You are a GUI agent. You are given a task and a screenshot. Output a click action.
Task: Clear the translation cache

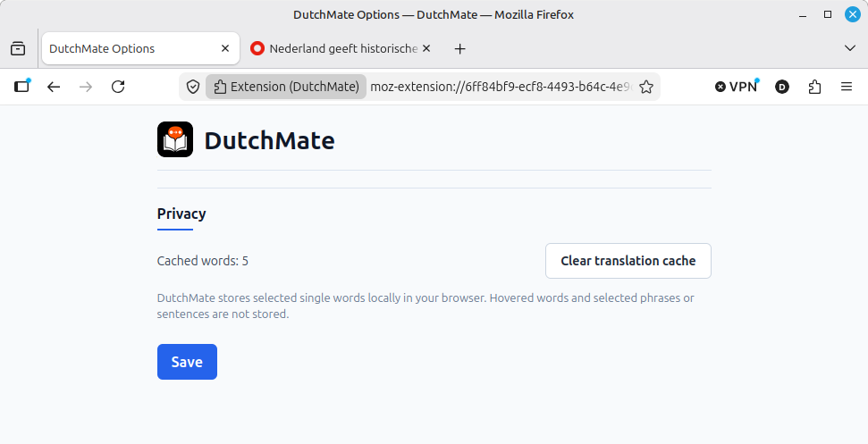(628, 261)
